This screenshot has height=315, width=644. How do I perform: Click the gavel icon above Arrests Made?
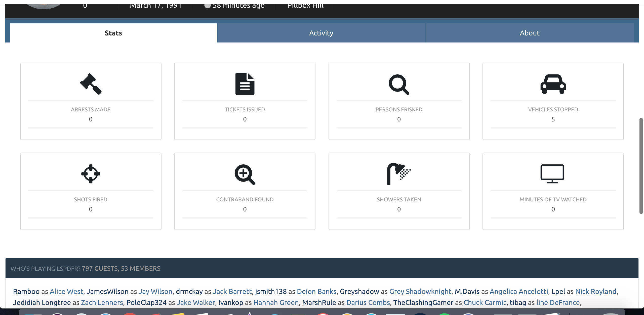[91, 84]
